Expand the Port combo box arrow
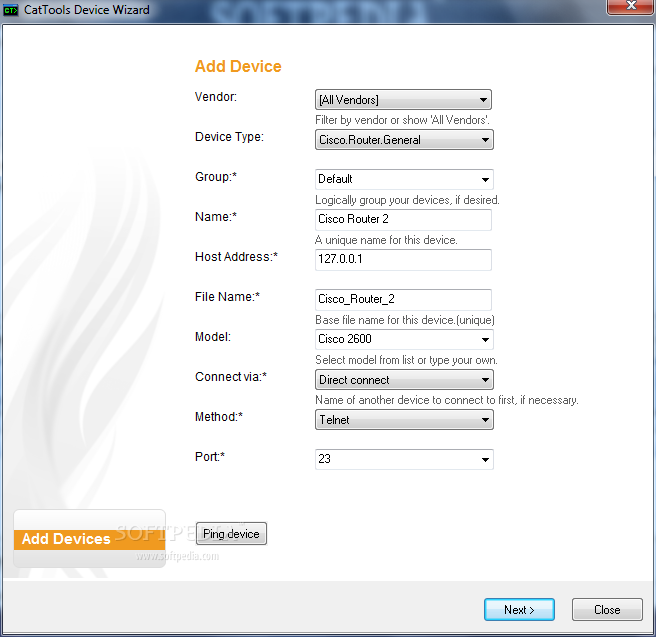This screenshot has width=656, height=637. tap(485, 459)
